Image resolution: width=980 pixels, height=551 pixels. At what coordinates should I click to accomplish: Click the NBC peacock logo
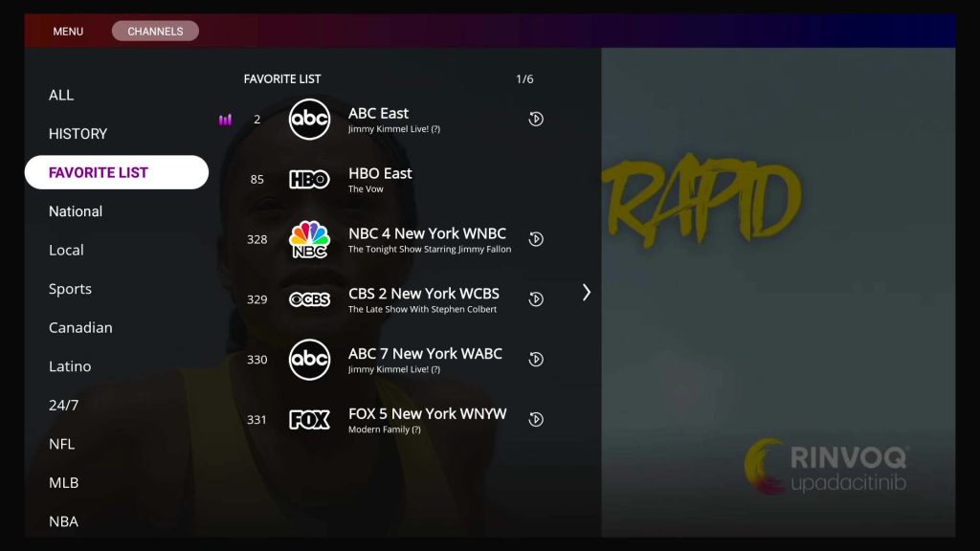[x=307, y=240]
